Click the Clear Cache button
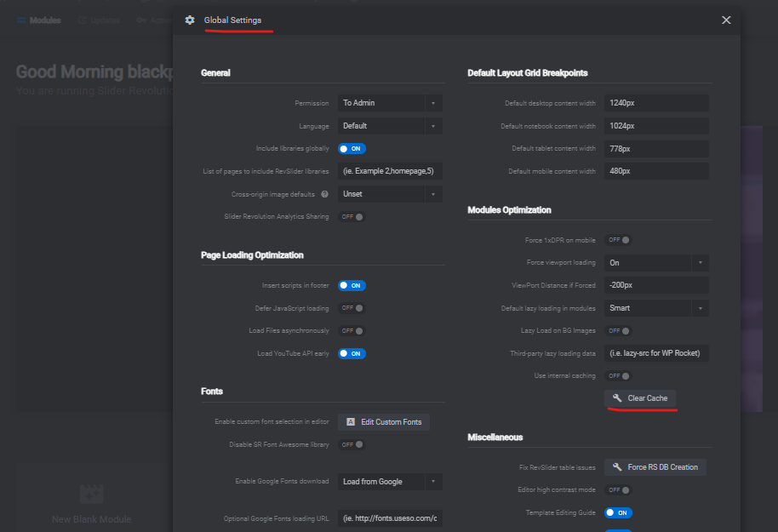Viewport: 778px width, 532px height. [x=640, y=398]
